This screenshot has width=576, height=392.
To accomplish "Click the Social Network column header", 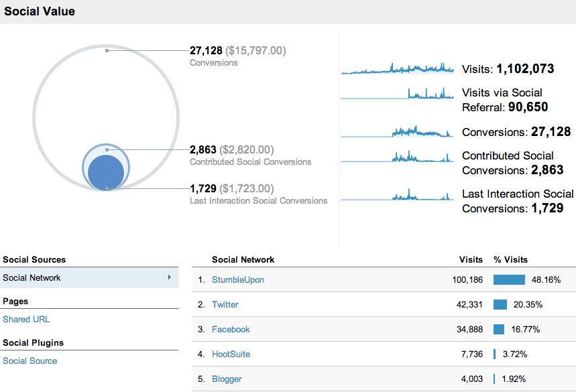I will (243, 260).
